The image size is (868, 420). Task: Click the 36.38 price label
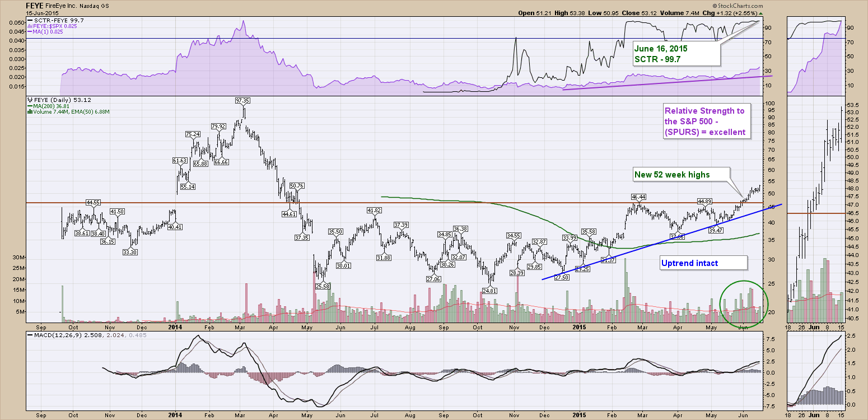(460, 229)
